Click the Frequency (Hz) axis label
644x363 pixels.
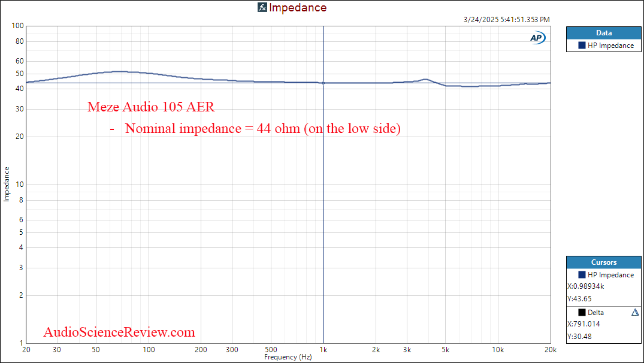click(x=288, y=357)
